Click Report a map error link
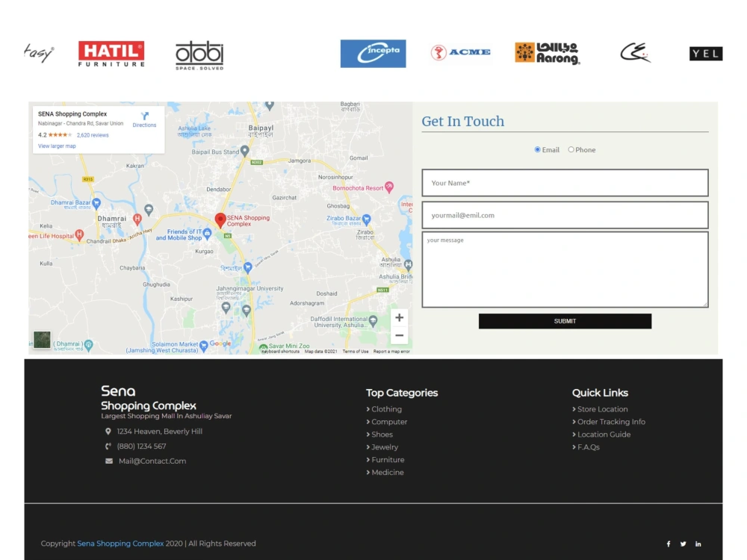 pos(391,352)
